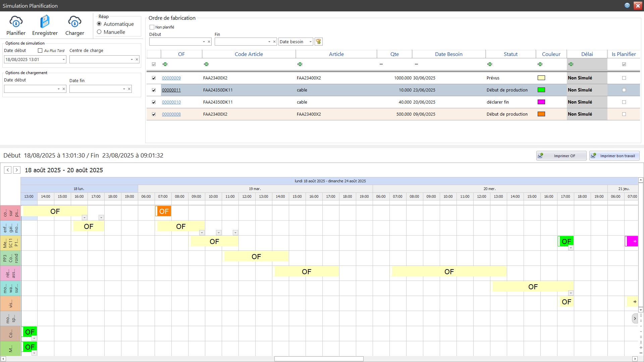
Task: Click the Planifier cloud icon
Action: pyautogui.click(x=16, y=22)
